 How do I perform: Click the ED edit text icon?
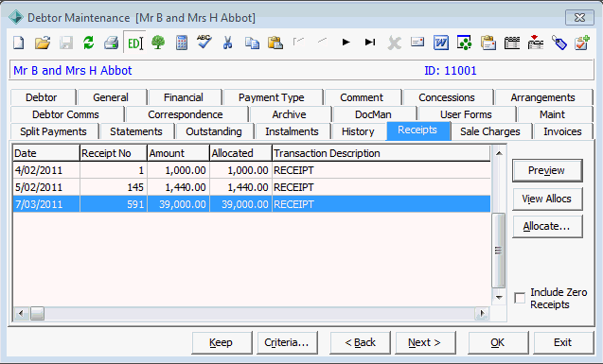pos(135,43)
